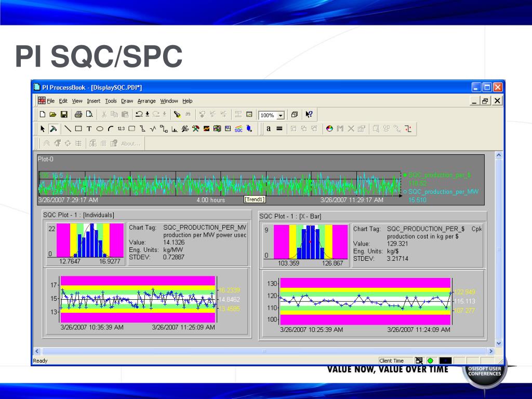The width and height of the screenshot is (532, 399).
Task: Click the horizontal scrollbar left arrow
Action: point(37,351)
